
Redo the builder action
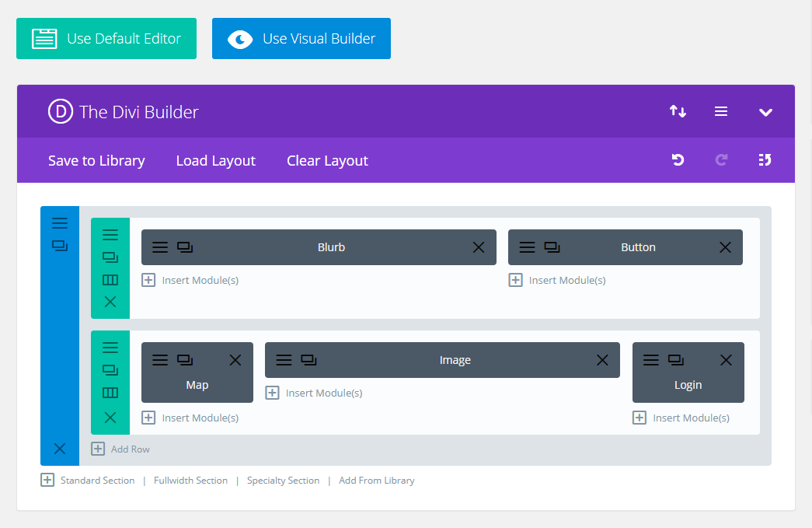pos(721,160)
